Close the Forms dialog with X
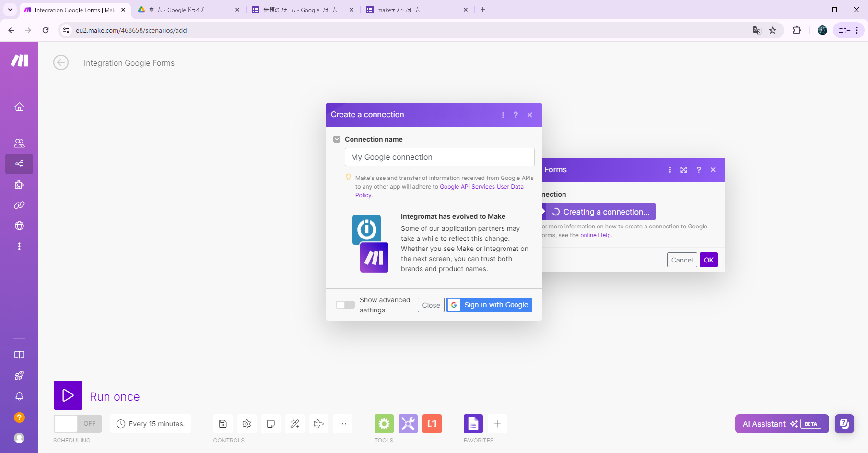 (x=713, y=170)
